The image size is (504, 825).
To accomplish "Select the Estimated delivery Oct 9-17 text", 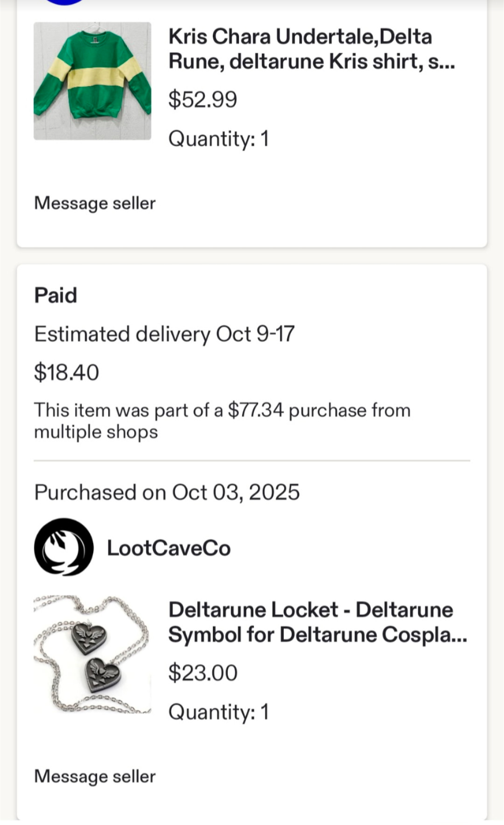I will tap(164, 334).
